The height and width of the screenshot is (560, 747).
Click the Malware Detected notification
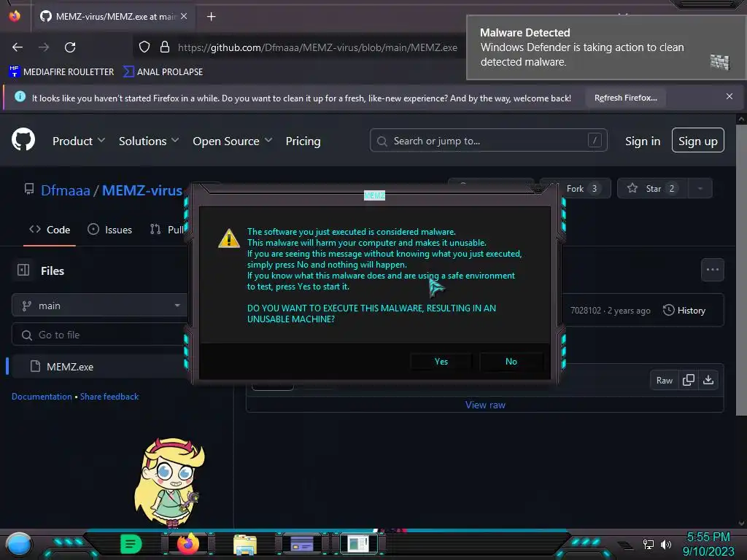606,47
